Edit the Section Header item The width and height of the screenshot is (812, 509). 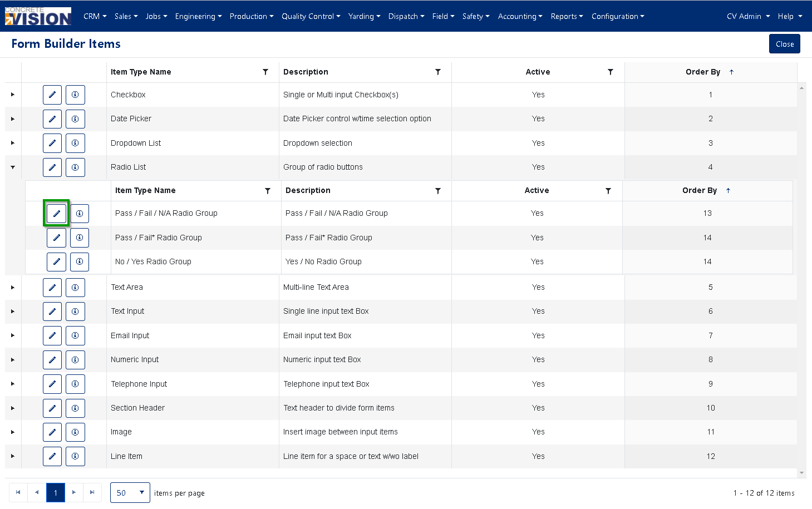52,408
